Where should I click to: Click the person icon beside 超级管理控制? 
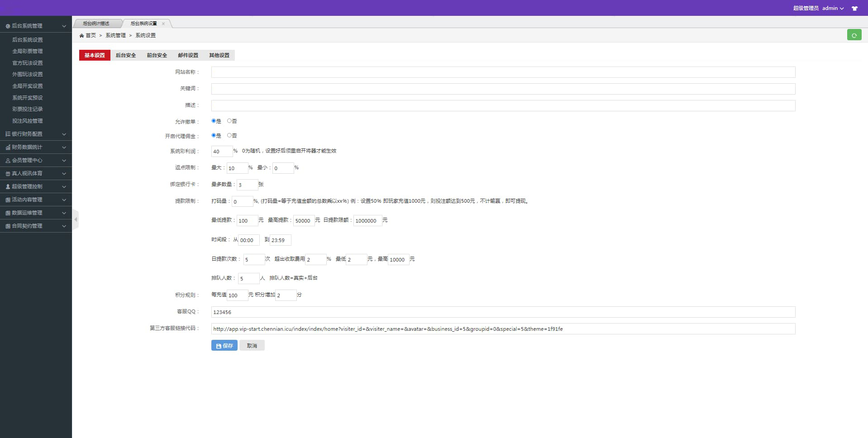click(x=8, y=187)
